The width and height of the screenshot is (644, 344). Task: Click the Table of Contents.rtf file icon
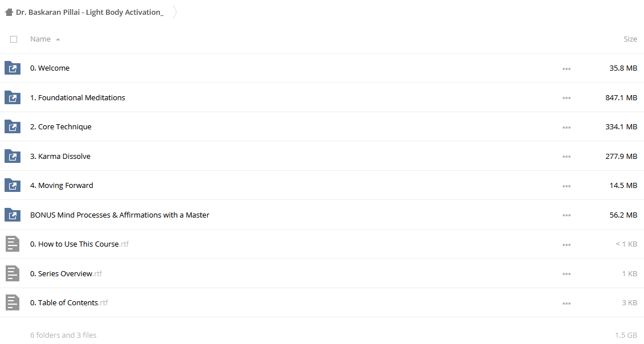pos(13,302)
